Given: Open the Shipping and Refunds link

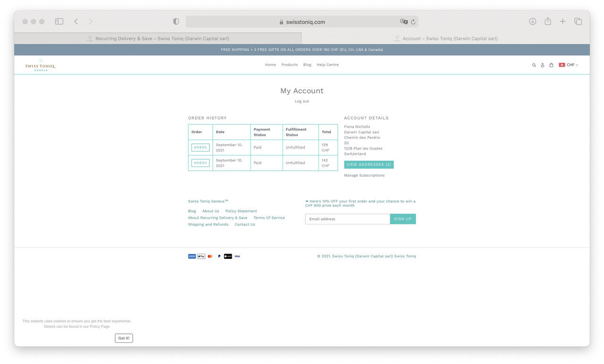Looking at the screenshot, I should point(208,224).
